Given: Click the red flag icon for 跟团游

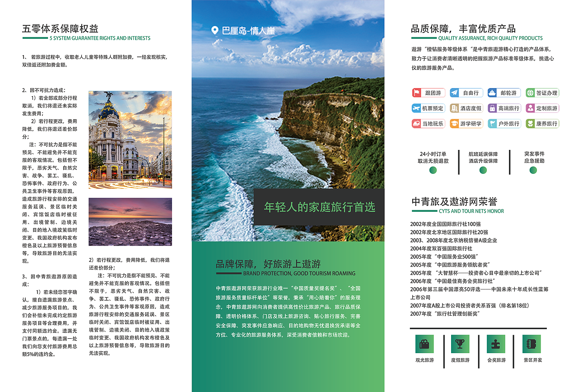Looking at the screenshot, I should tap(416, 93).
